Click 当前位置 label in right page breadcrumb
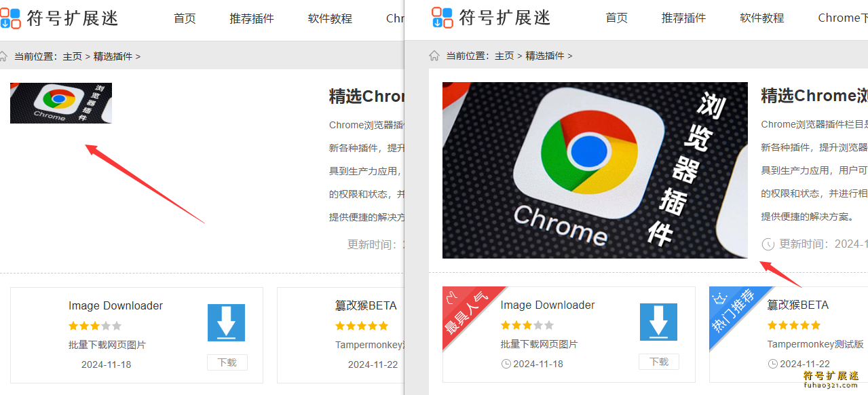The image size is (868, 395). point(467,56)
